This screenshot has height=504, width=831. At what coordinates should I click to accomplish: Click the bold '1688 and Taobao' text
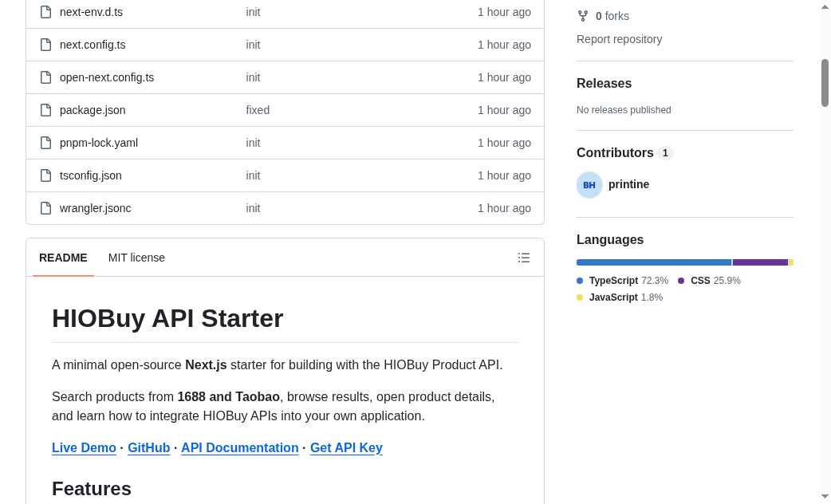(228, 397)
